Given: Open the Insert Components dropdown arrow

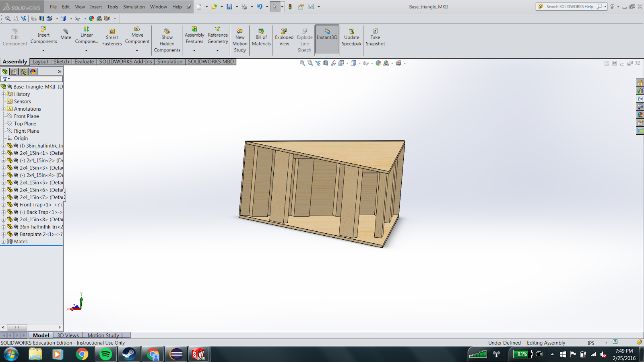Looking at the screenshot, I should pos(43,51).
